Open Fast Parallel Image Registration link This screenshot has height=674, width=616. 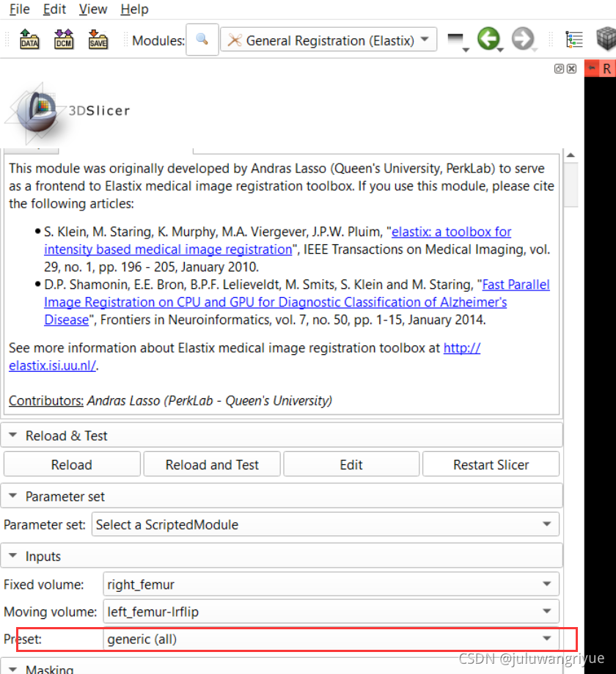(x=296, y=302)
